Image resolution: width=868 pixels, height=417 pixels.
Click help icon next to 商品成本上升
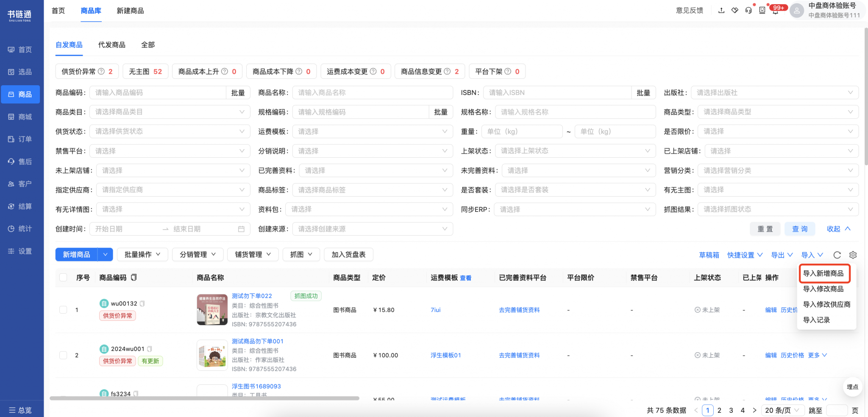pos(225,71)
